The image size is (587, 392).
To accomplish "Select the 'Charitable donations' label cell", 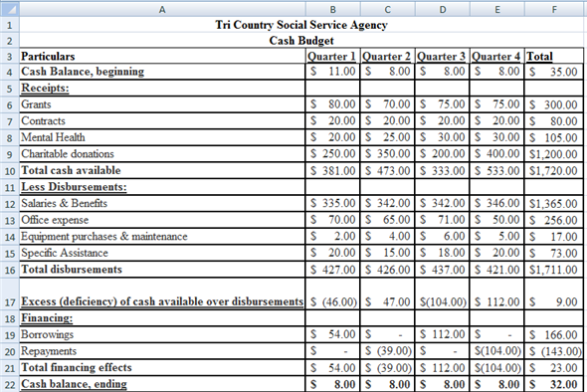I will coord(162,154).
